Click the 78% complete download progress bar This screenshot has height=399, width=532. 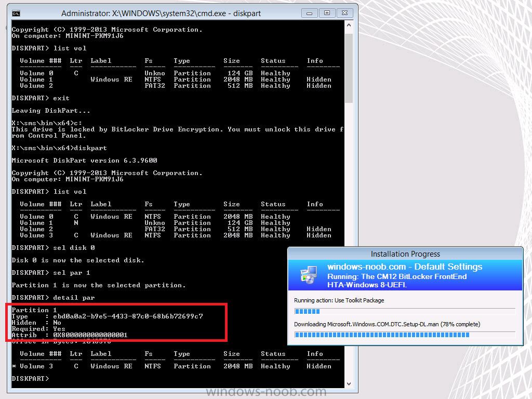(x=405, y=335)
